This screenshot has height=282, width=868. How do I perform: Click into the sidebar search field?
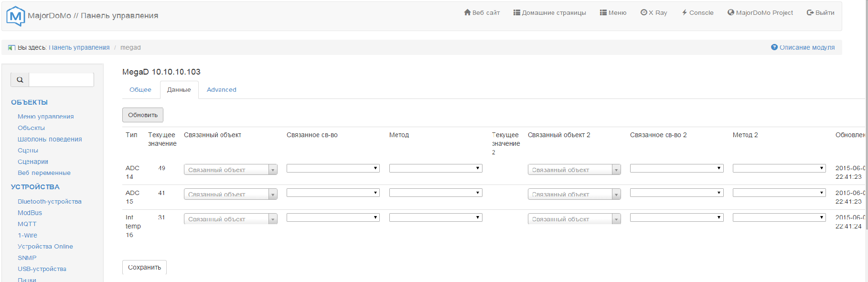[61, 80]
